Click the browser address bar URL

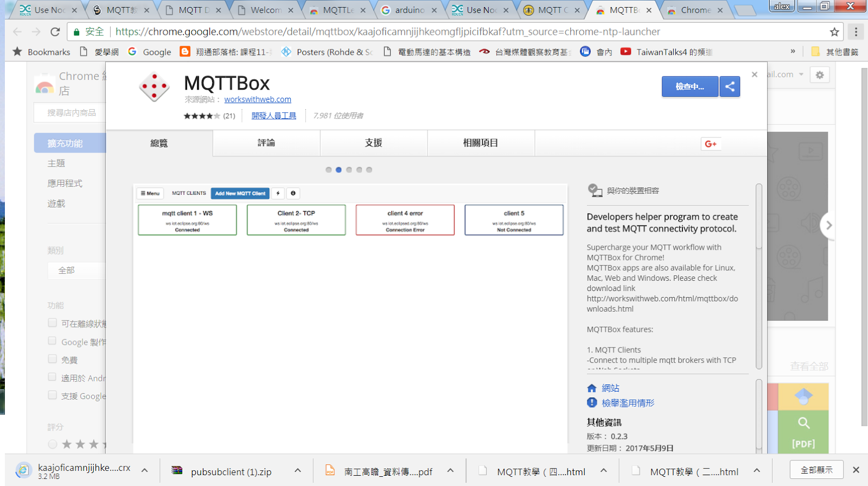click(x=387, y=32)
